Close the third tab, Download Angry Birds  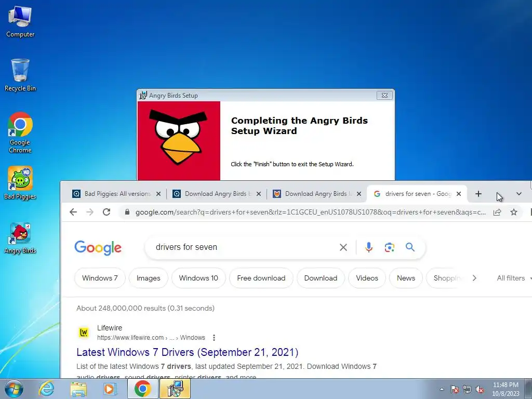click(359, 194)
